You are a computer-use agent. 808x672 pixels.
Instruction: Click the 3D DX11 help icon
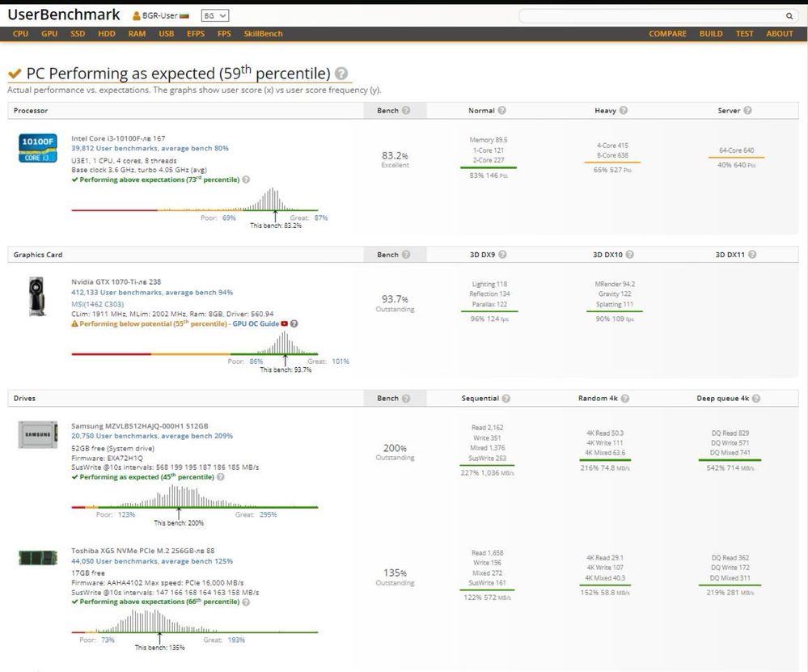pyautogui.click(x=752, y=255)
